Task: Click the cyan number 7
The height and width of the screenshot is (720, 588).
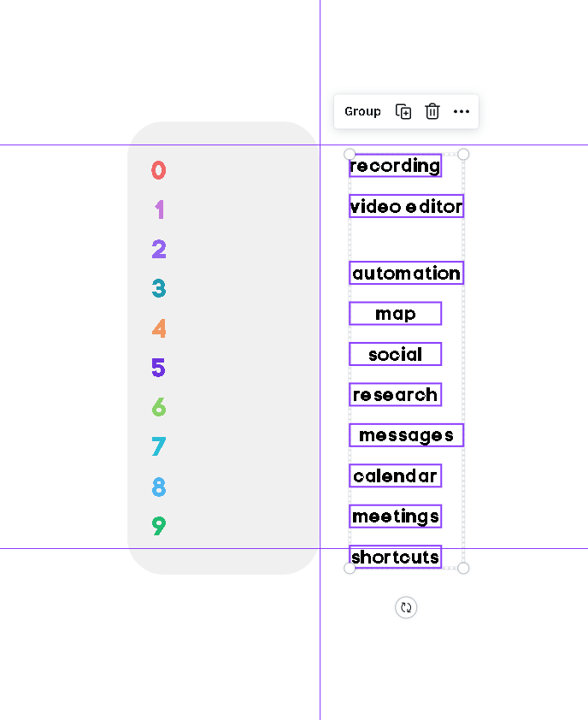Action: click(x=159, y=446)
